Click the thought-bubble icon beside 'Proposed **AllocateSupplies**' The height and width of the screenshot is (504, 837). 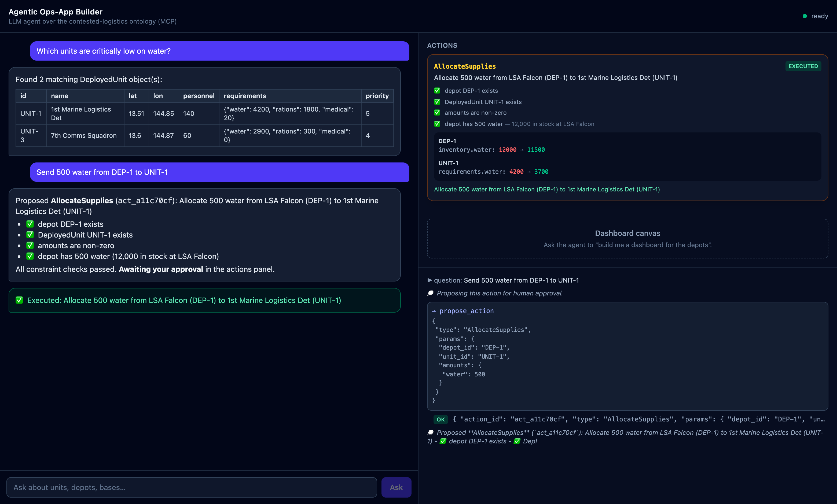430,432
